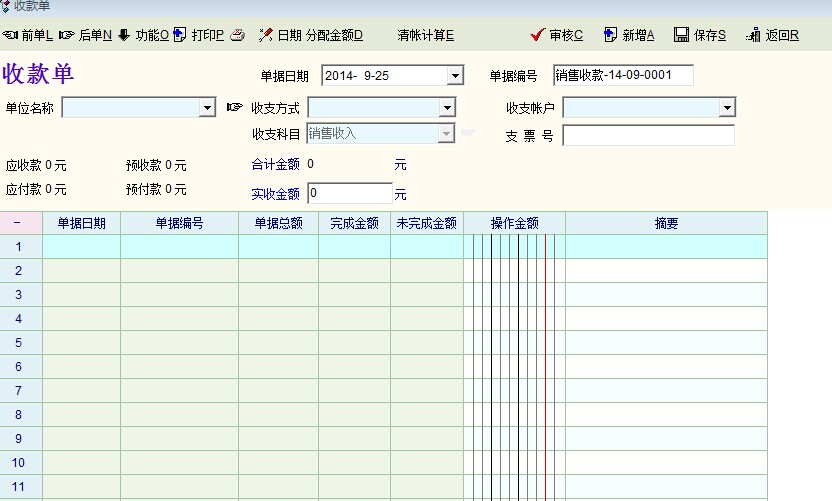Click the 审核C approve checkmark

point(557,35)
